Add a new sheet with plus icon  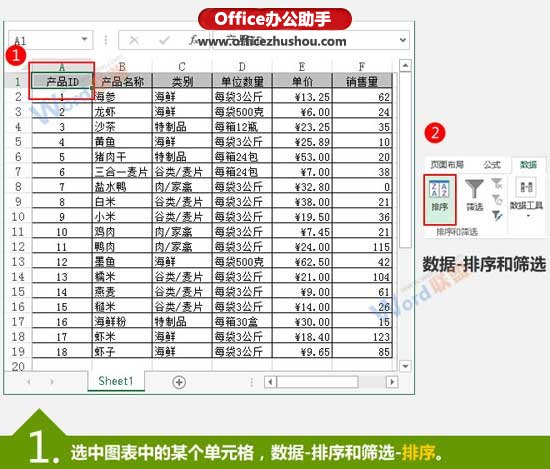click(x=179, y=382)
